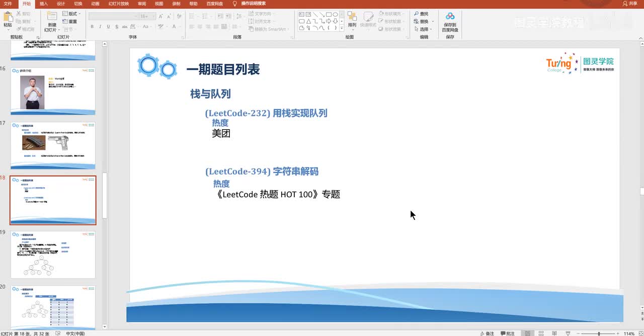
Task: Click the Center paragraph alignment icon
Action: coord(200,27)
